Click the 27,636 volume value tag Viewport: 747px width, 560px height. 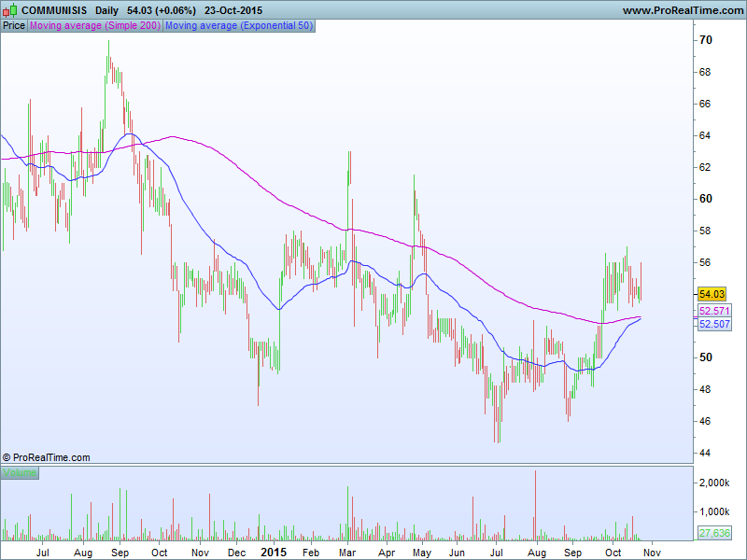pos(713,533)
